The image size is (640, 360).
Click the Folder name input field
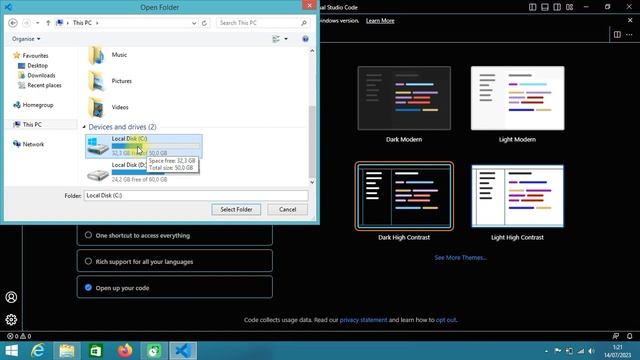pos(196,196)
